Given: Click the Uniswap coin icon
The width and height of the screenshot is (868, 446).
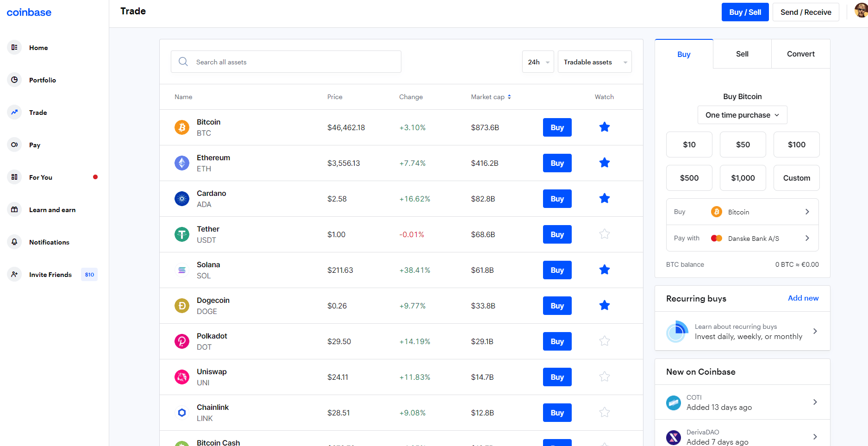Looking at the screenshot, I should 182,377.
